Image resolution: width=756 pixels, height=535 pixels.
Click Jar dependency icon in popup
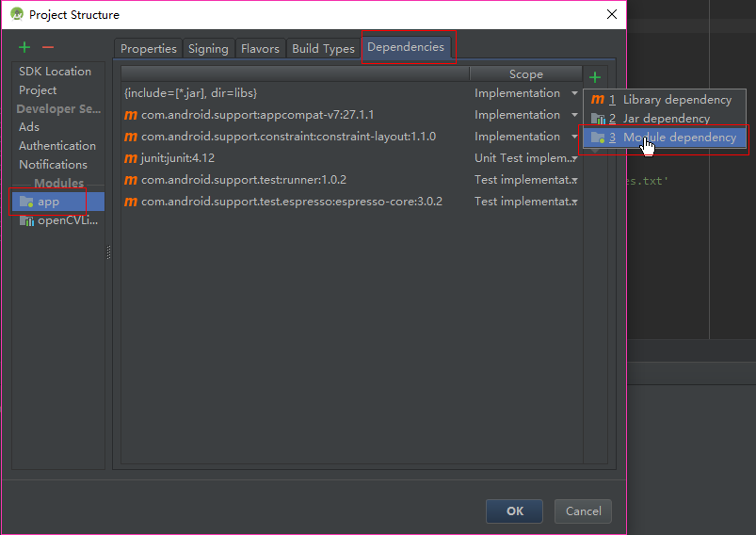[x=598, y=118]
